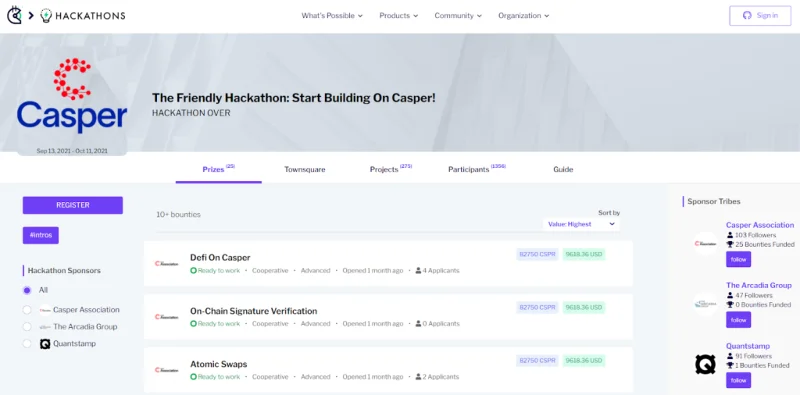This screenshot has height=395, width=800.
Task: Click the logo beside Atomic Swaps bounty
Action: point(166,370)
